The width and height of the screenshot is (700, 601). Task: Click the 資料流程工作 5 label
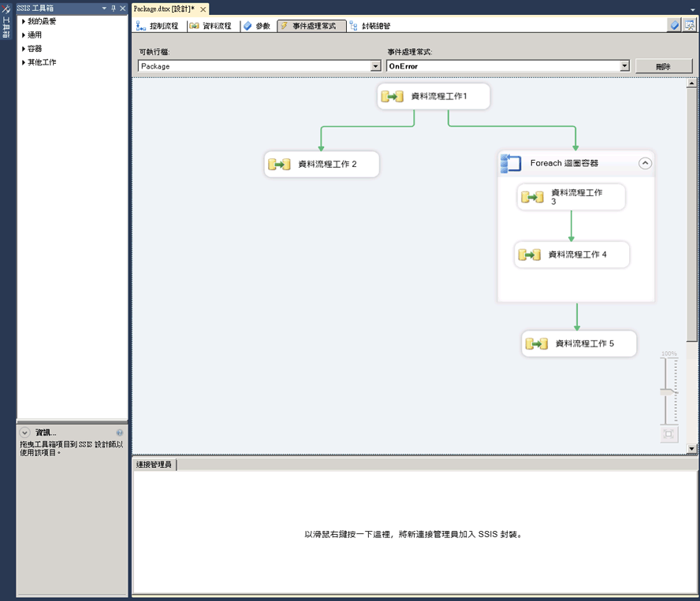[x=584, y=343]
